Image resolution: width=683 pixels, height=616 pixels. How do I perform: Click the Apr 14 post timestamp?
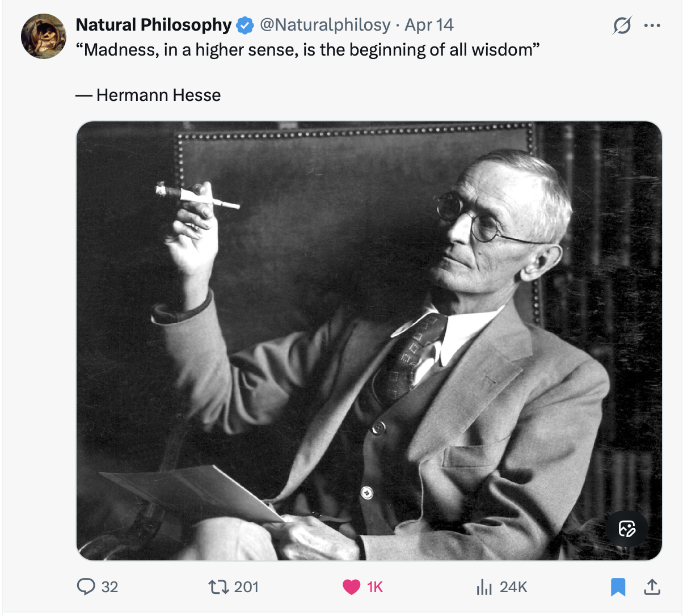point(429,25)
